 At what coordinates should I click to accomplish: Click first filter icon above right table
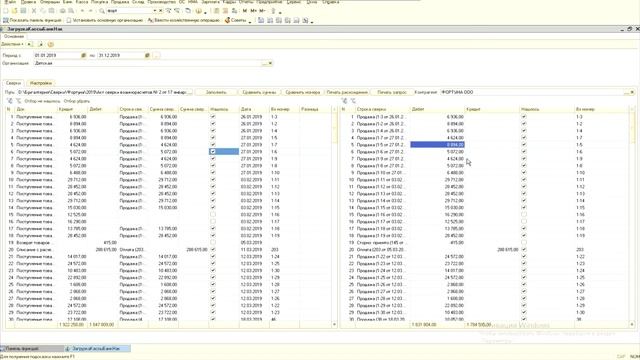tap(344, 101)
